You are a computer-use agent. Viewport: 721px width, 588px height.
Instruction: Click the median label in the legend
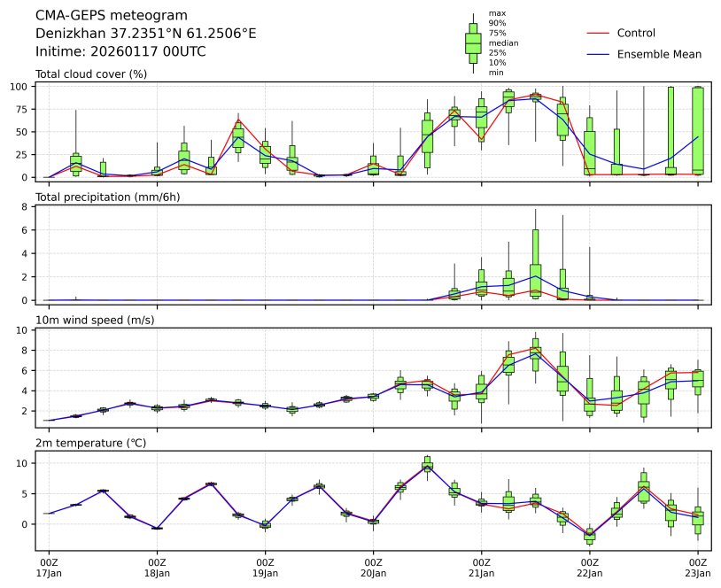(503, 43)
